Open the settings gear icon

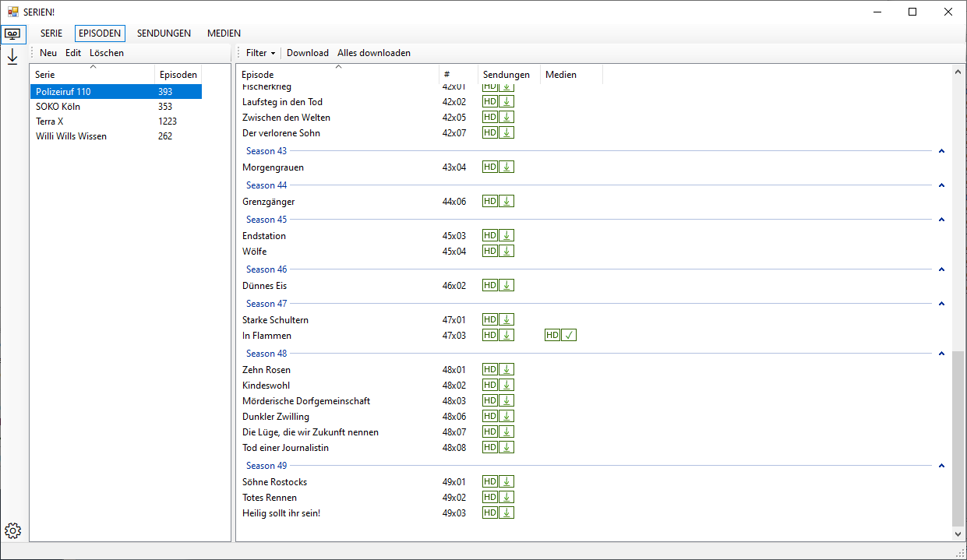tap(12, 531)
